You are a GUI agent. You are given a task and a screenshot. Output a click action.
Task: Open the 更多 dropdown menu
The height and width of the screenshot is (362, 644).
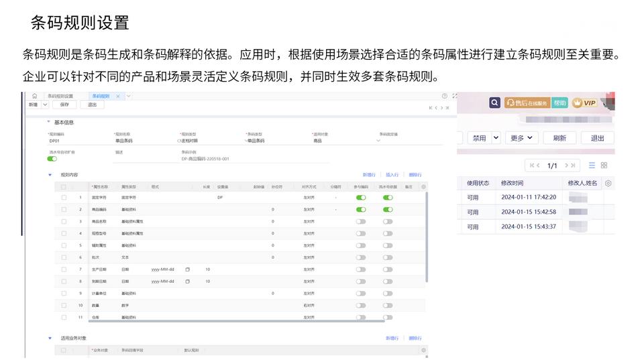tap(524, 137)
